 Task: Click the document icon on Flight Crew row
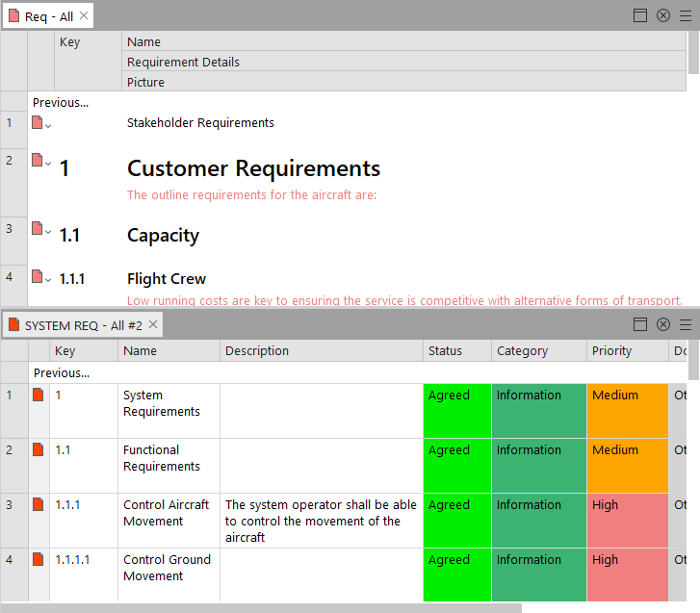pyautogui.click(x=38, y=276)
